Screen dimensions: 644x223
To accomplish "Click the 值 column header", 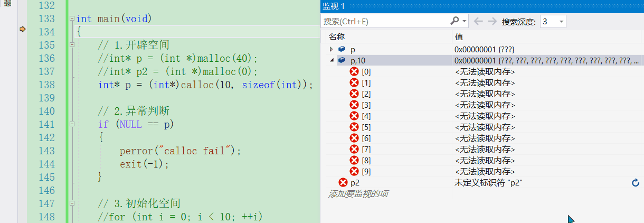I will pyautogui.click(x=459, y=37).
